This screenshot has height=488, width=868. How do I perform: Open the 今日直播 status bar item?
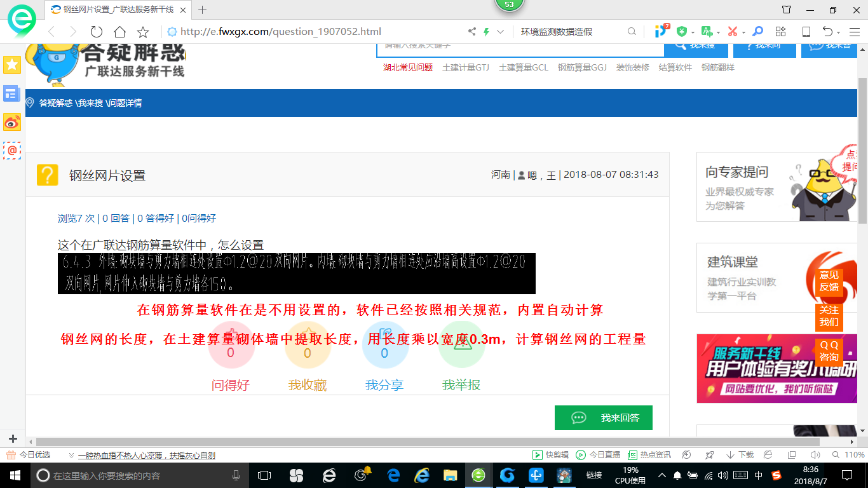click(598, 455)
